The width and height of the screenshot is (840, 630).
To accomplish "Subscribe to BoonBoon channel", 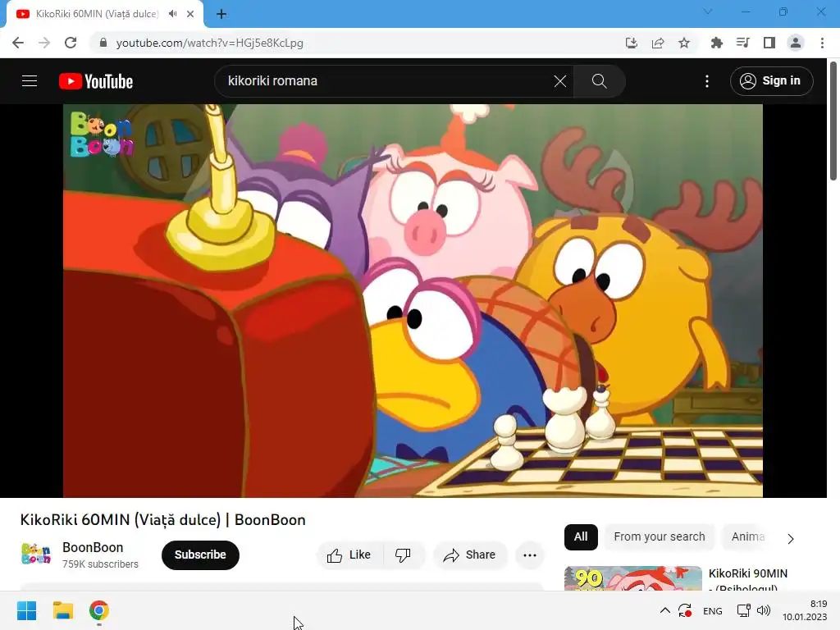I will (x=200, y=555).
